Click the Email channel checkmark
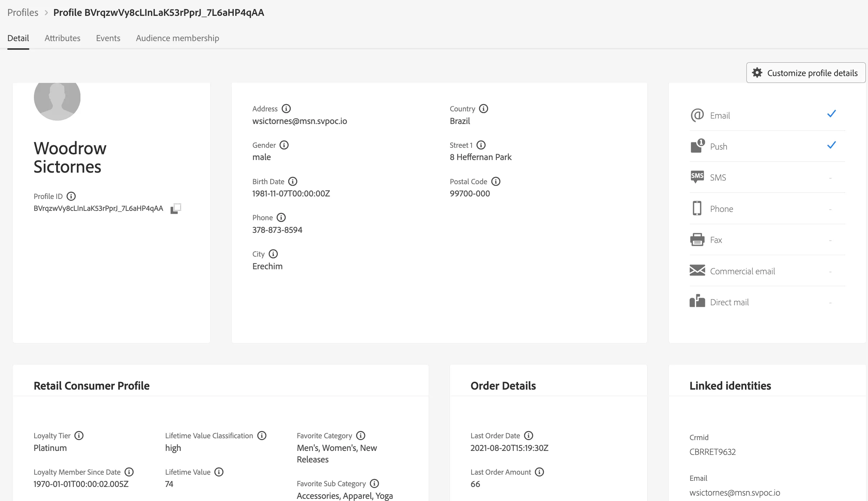868x501 pixels. pos(831,114)
